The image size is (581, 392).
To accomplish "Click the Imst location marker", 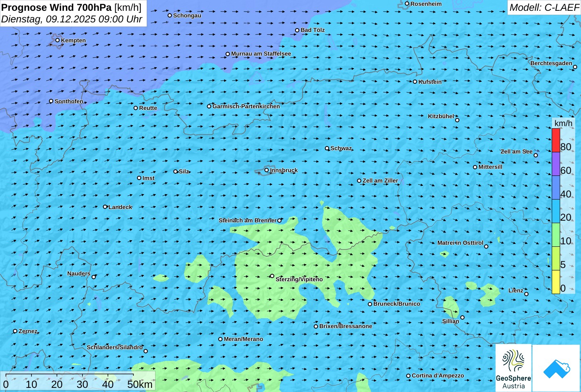I will click(139, 178).
